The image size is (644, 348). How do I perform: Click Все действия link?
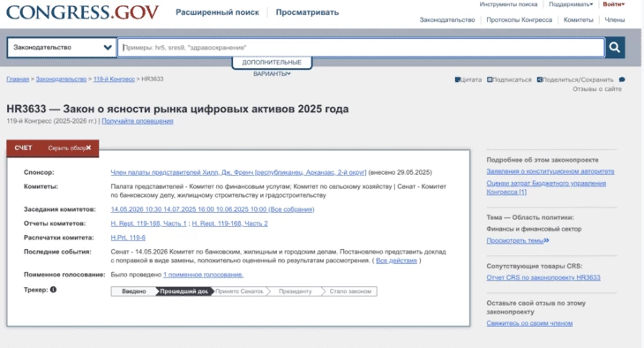(x=396, y=261)
